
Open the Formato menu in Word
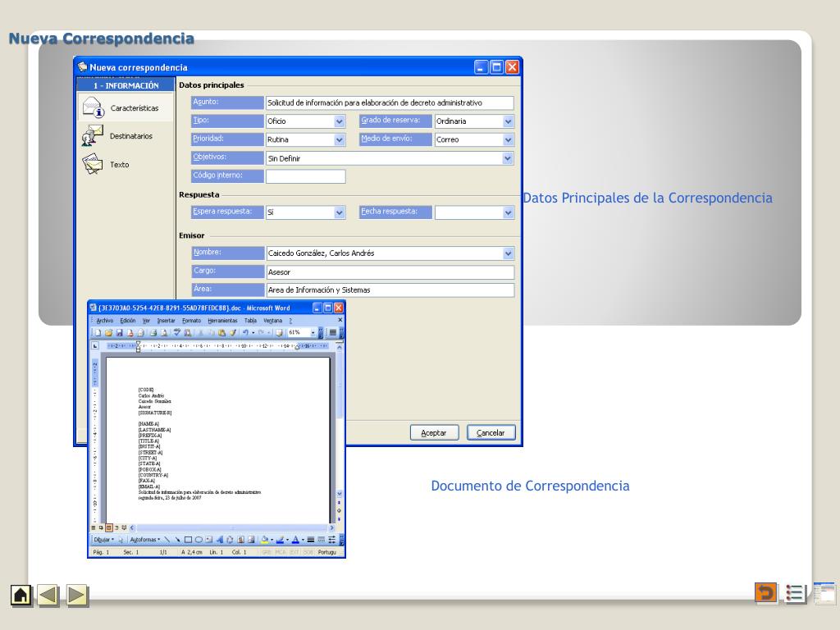tap(191, 321)
